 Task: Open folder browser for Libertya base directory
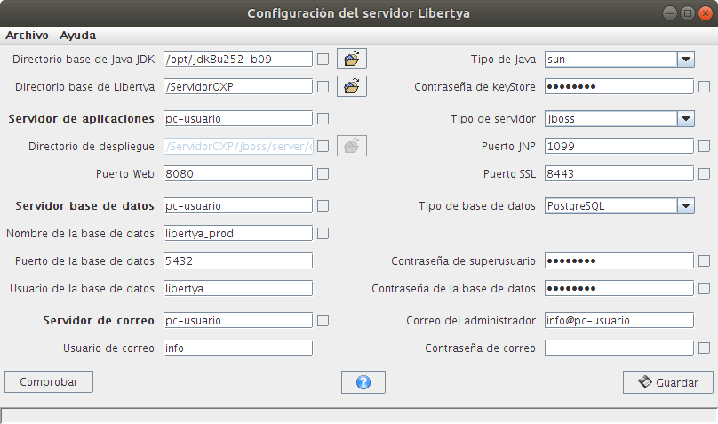[x=352, y=87]
